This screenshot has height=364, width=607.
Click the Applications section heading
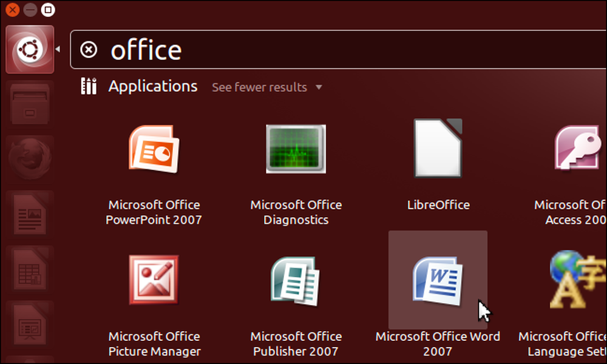(x=153, y=86)
